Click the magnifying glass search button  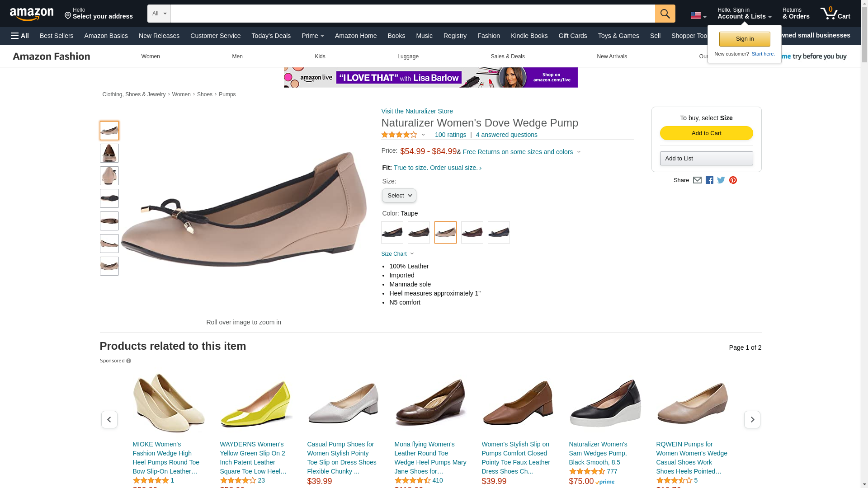[x=665, y=14]
